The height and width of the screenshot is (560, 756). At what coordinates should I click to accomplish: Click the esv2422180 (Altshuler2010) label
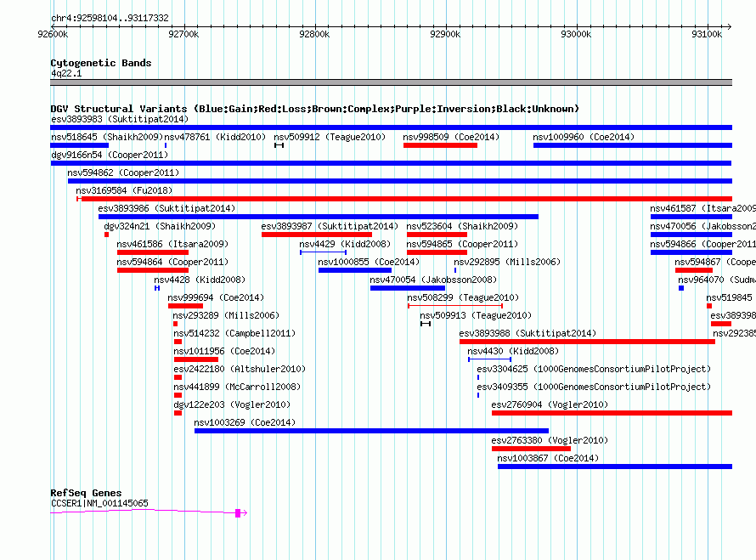point(240,369)
